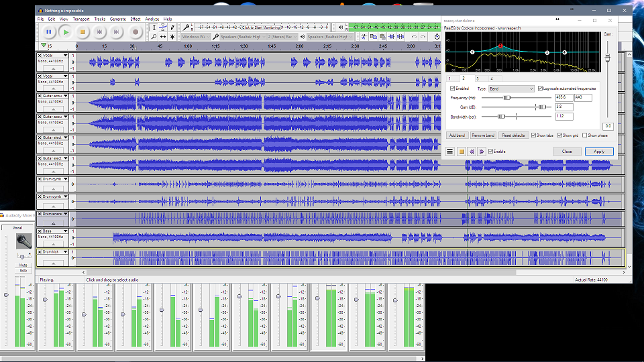644x362 pixels.
Task: Click the ReaEQ Frequency slider
Action: tap(517, 98)
